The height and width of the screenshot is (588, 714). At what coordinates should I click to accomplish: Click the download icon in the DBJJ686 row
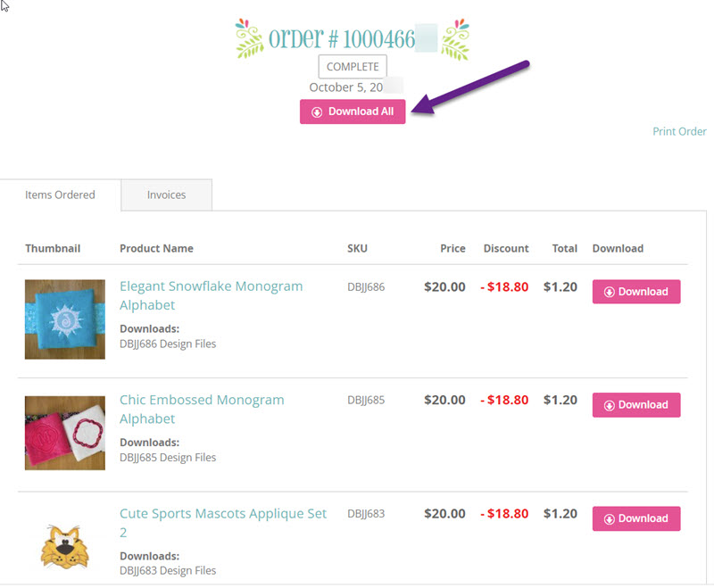pyautogui.click(x=610, y=292)
